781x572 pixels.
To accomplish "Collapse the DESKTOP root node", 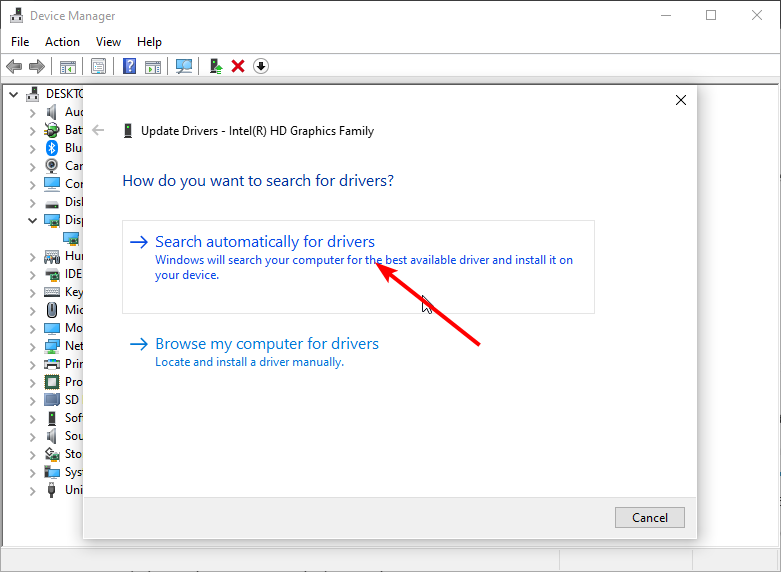I will pyautogui.click(x=14, y=94).
